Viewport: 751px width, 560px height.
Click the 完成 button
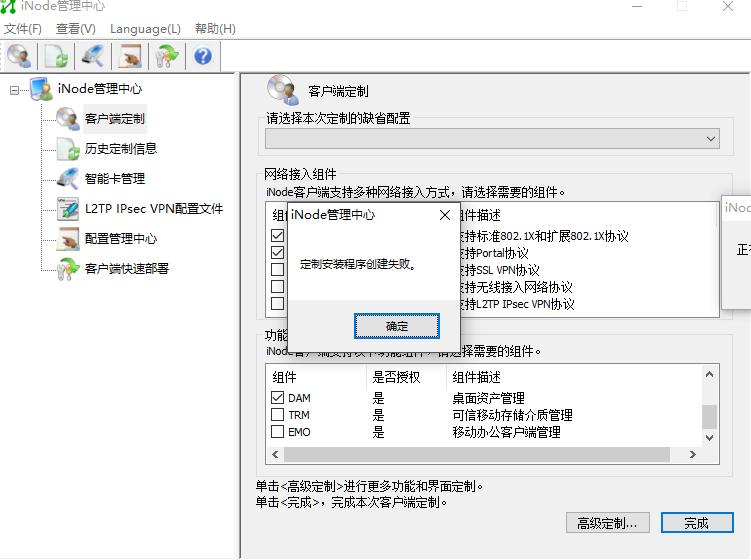697,523
